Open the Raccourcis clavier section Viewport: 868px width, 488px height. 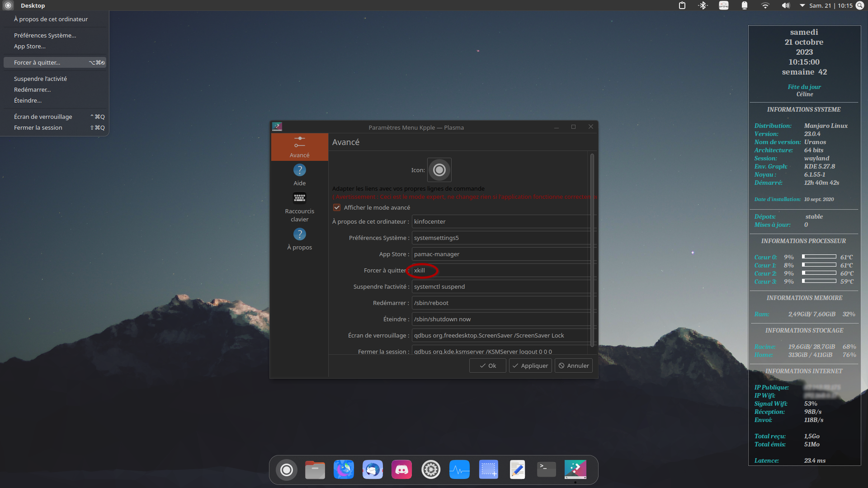299,207
